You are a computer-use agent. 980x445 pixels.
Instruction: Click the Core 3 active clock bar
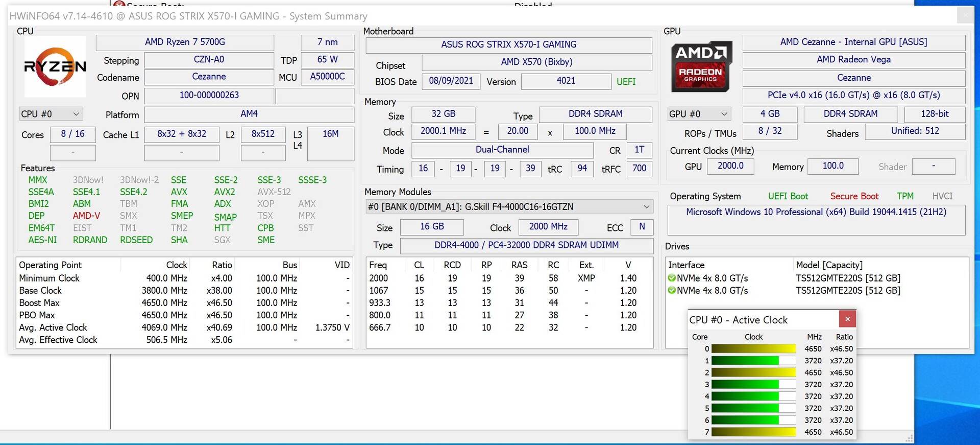pyautogui.click(x=753, y=385)
